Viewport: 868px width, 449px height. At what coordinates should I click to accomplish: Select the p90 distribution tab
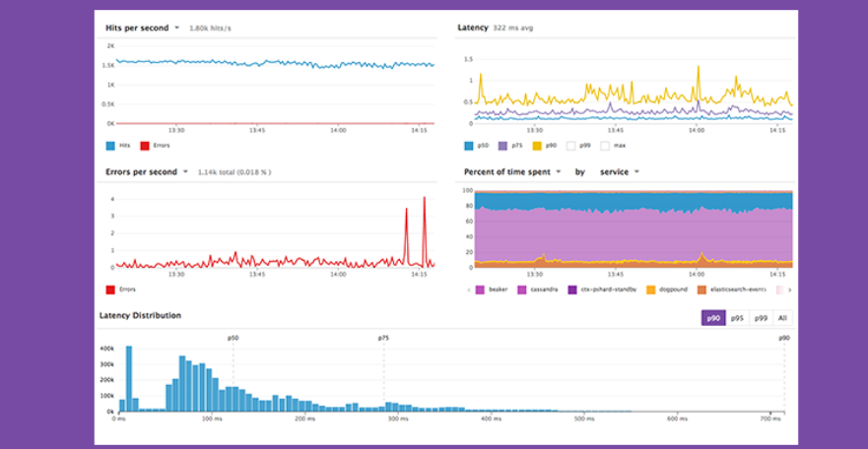point(712,318)
